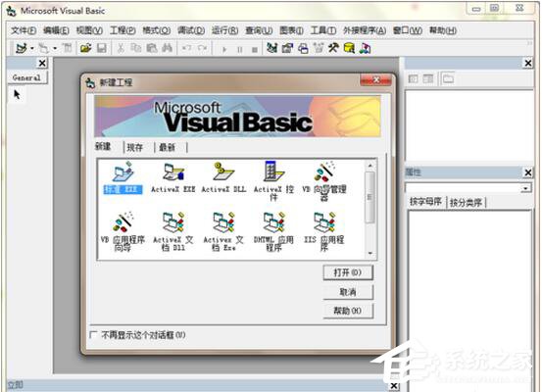542x392 pixels.
Task: Click the View Code icon in project panel
Action: tap(413, 78)
